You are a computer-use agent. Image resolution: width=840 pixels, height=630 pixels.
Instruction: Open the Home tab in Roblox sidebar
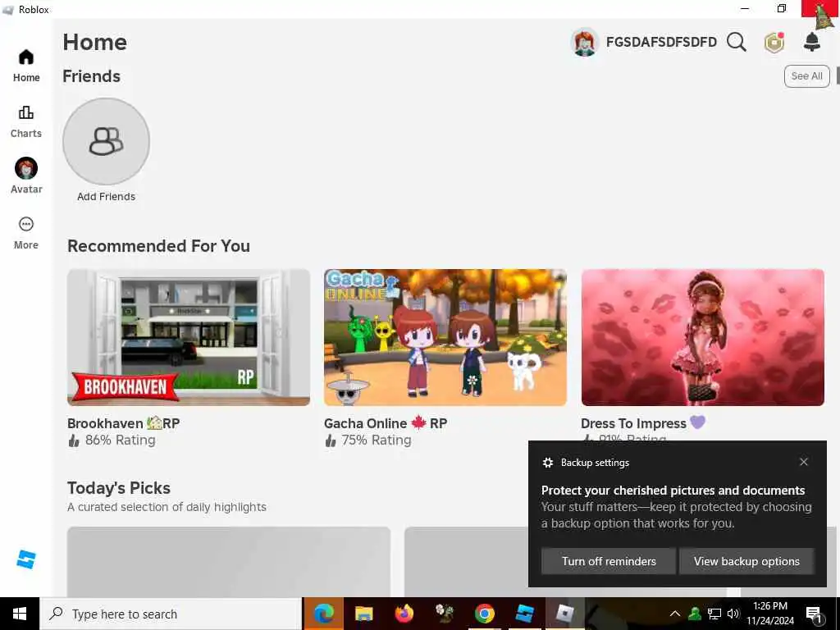pos(25,66)
